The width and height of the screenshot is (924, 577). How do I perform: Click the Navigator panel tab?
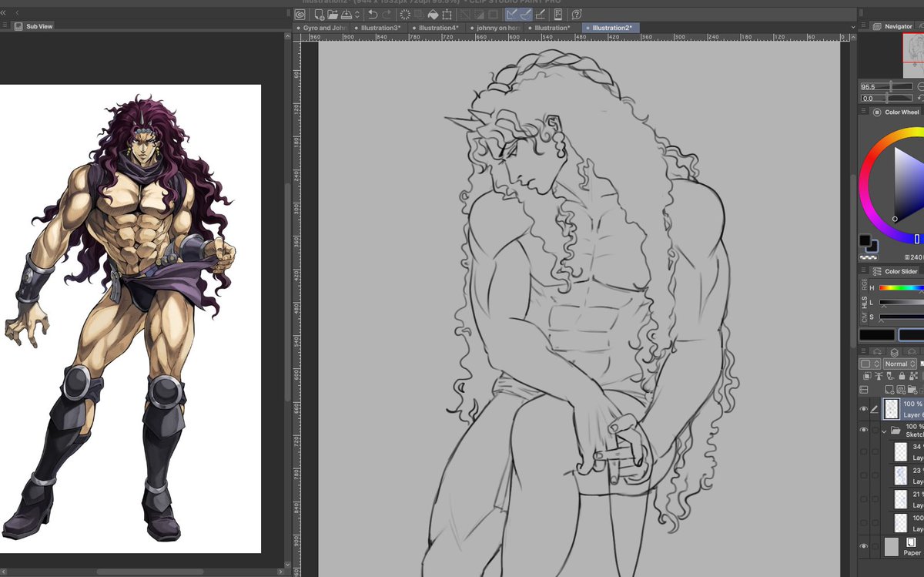[x=893, y=26]
